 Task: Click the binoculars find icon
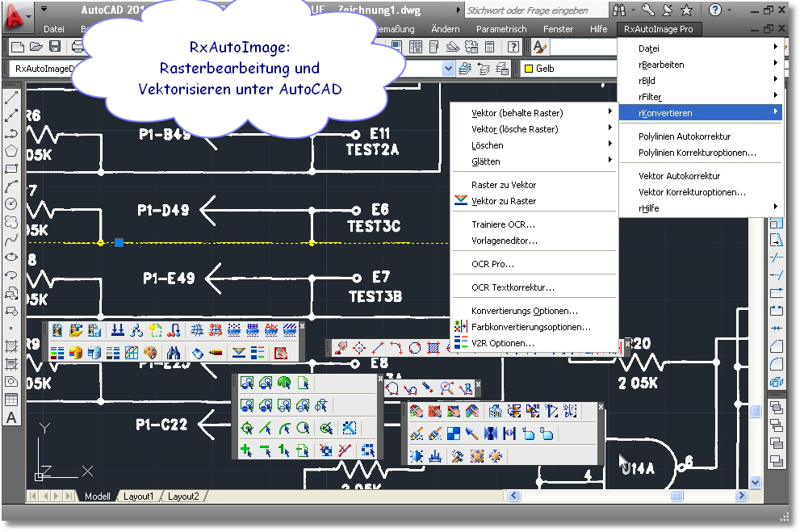(x=174, y=353)
